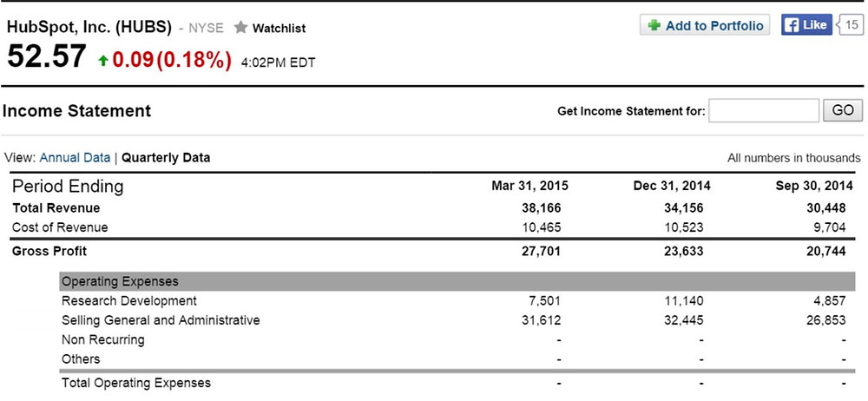Click the Research Development row label
Screen dimensions: 868x401
[129, 300]
